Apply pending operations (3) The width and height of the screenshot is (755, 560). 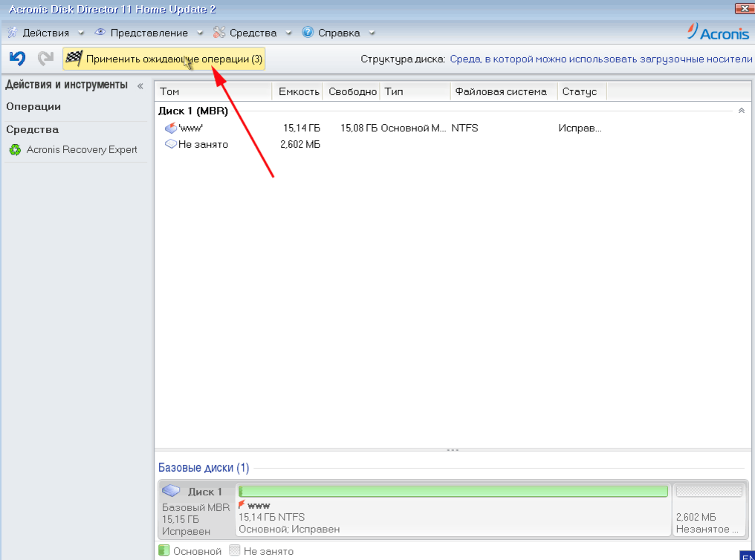pyautogui.click(x=164, y=59)
